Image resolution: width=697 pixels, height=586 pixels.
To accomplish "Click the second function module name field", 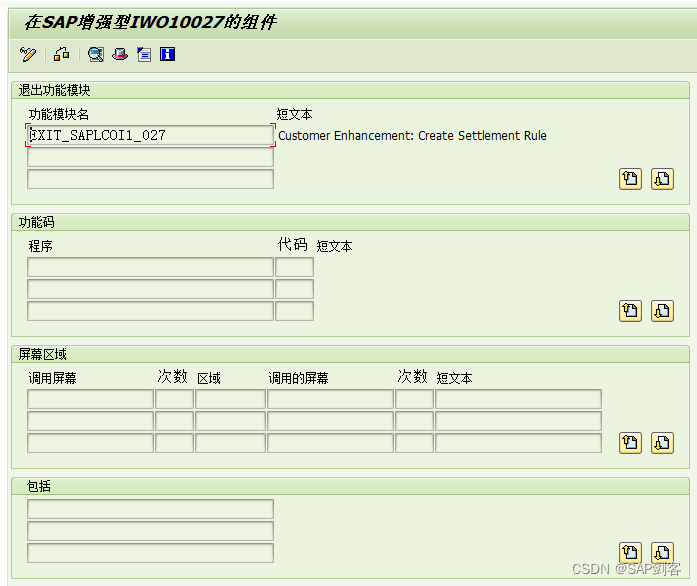I will click(x=150, y=157).
